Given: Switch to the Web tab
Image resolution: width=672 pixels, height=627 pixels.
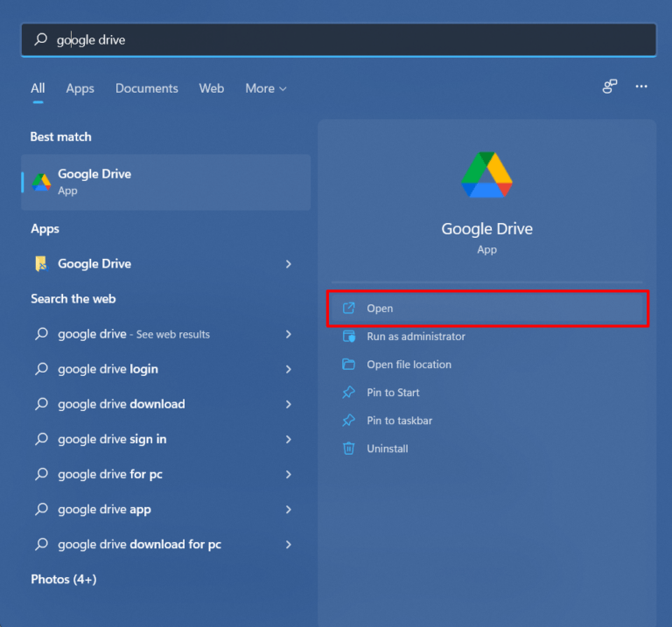Looking at the screenshot, I should (x=211, y=88).
